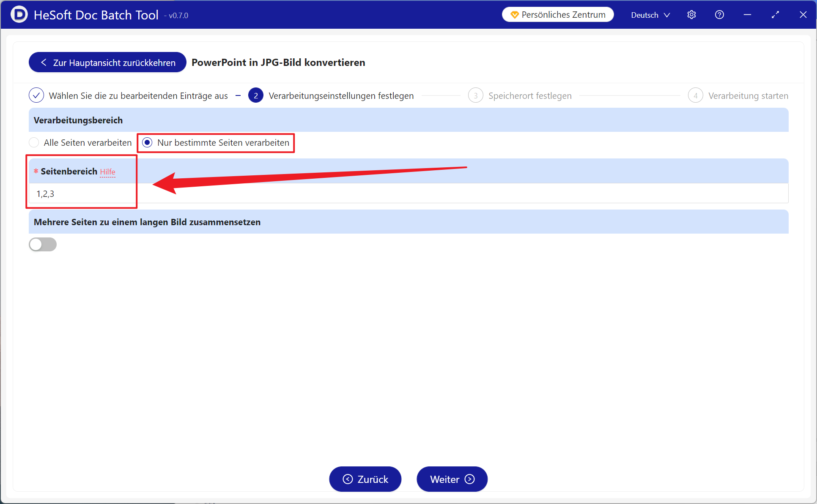Viewport: 817px width, 504px height.
Task: Click Speicherort festlegen step label
Action: pyautogui.click(x=530, y=96)
